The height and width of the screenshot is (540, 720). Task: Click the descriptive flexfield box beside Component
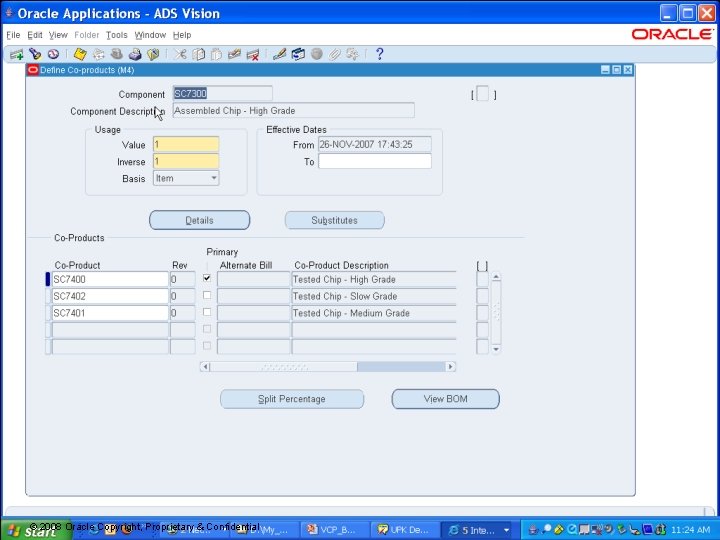pyautogui.click(x=483, y=94)
